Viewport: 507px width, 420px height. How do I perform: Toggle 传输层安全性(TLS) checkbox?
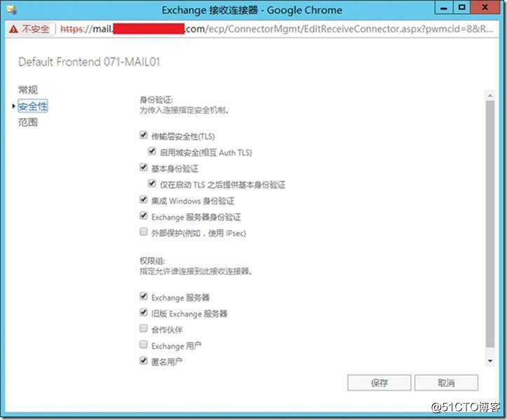[x=144, y=135]
